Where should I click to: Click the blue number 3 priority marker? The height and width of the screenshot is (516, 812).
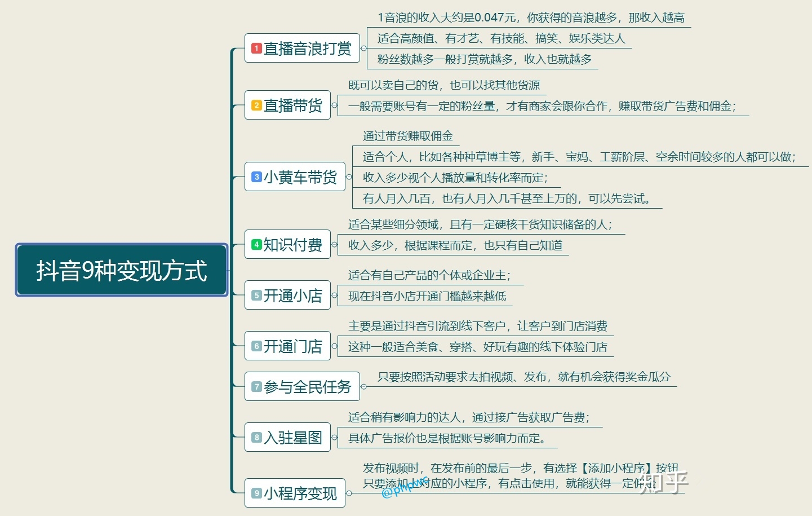click(x=256, y=177)
